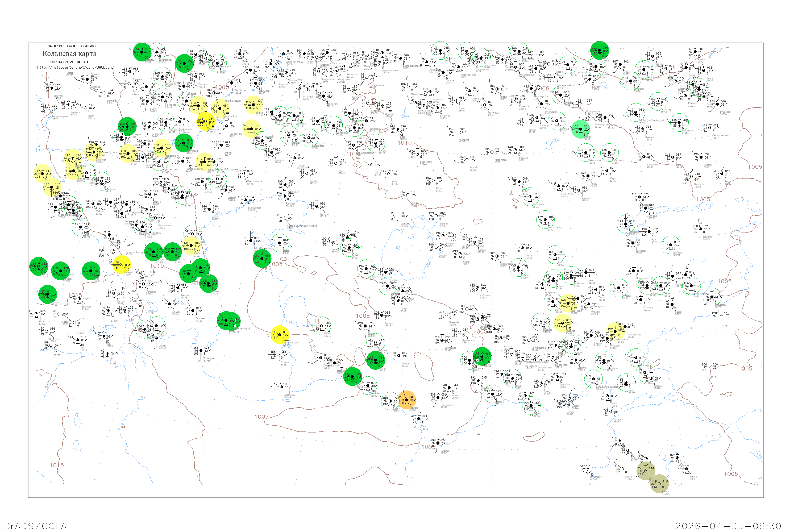Image resolution: width=798 pixels, height=532 pixels.
Task: Click the station plot at Гышгы 38987
Action: [x=438, y=443]
